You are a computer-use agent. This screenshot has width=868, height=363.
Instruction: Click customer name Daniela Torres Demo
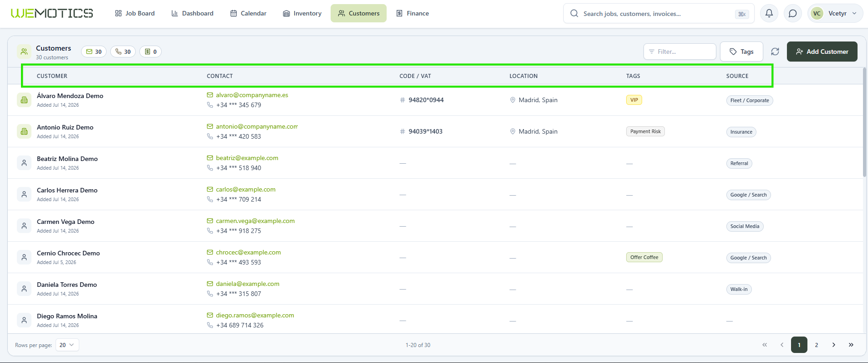pos(67,285)
